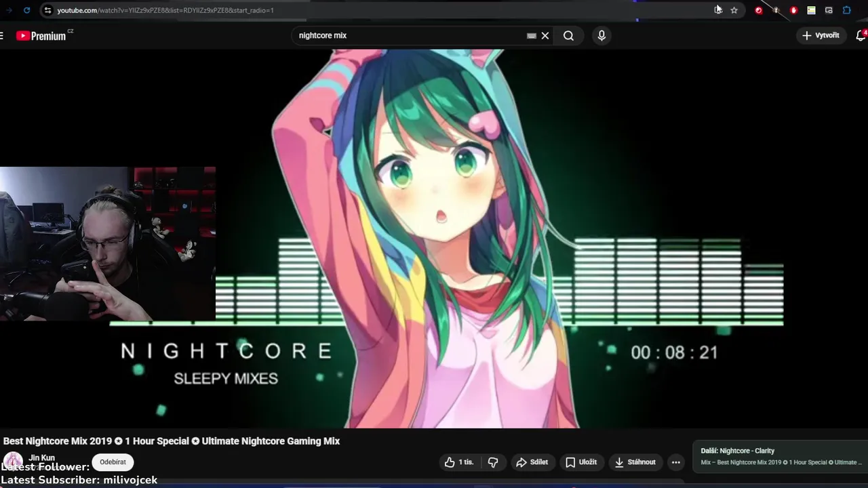
Task: Open the YouTube hamburger guide menu
Action: pos(2,35)
